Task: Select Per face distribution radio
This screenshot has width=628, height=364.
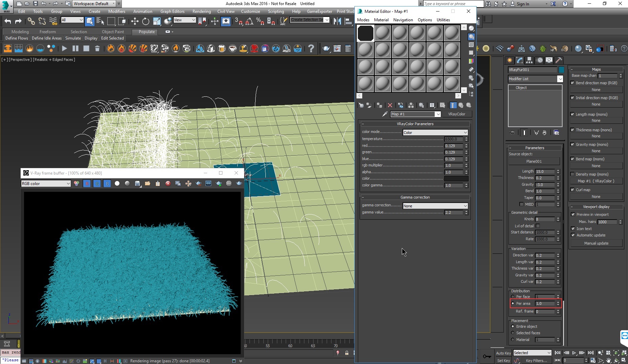Action: [x=513, y=297]
